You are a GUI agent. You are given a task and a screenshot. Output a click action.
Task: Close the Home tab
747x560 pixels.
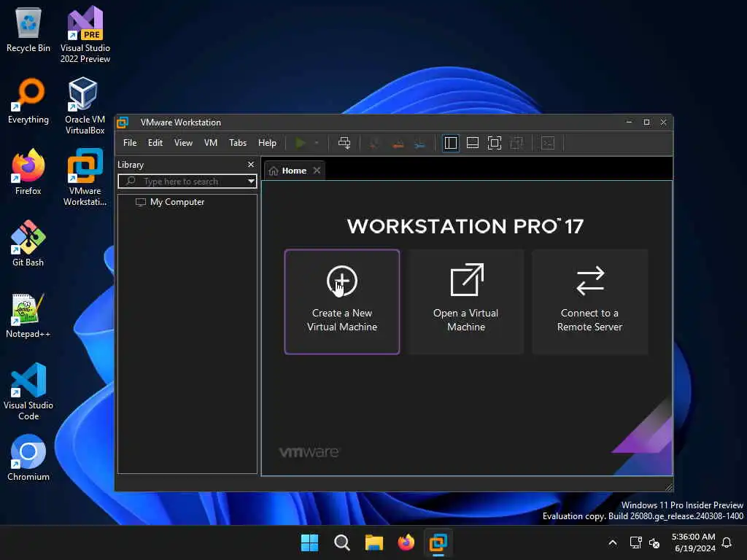click(317, 171)
